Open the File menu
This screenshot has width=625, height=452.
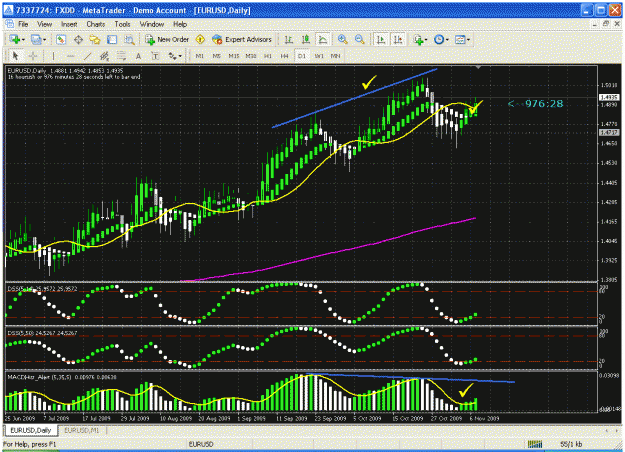23,24
